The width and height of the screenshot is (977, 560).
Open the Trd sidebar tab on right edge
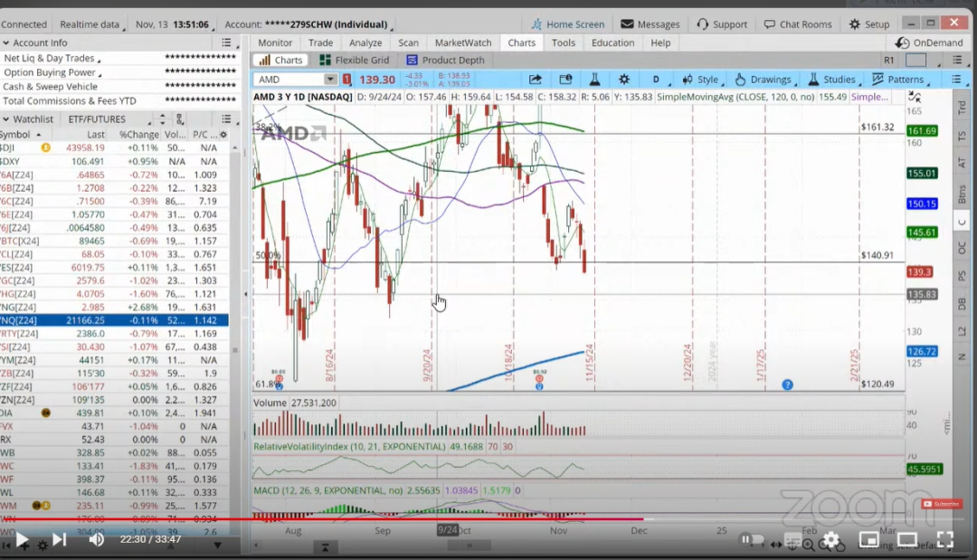pyautogui.click(x=962, y=107)
